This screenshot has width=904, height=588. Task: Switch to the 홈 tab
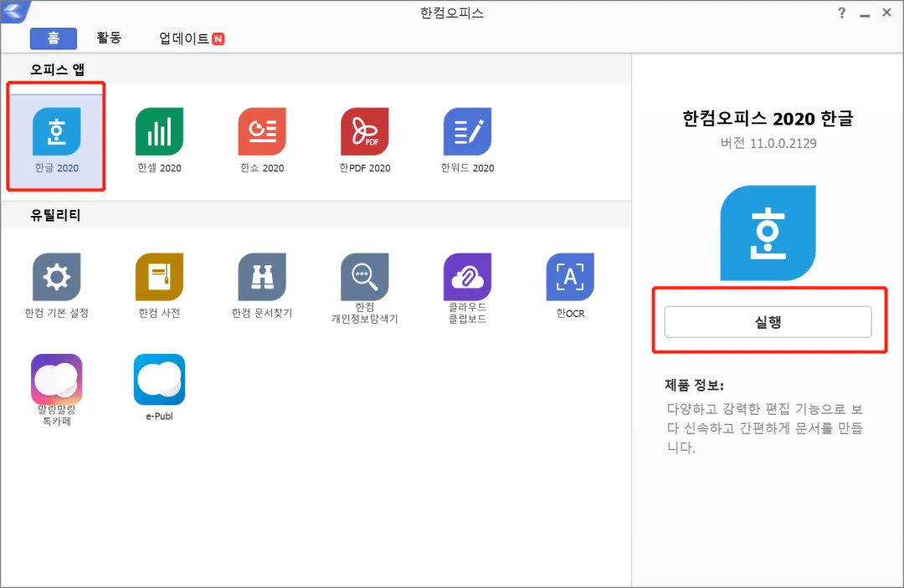(x=53, y=38)
